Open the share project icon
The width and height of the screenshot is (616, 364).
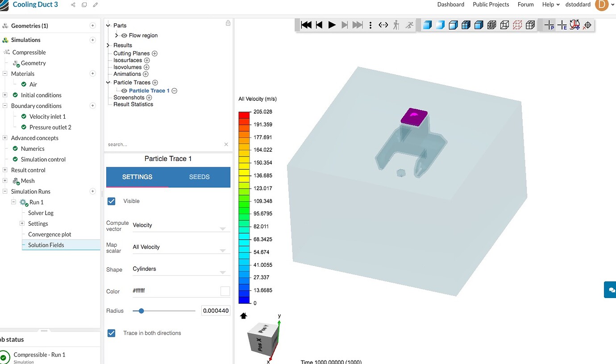(x=73, y=4)
